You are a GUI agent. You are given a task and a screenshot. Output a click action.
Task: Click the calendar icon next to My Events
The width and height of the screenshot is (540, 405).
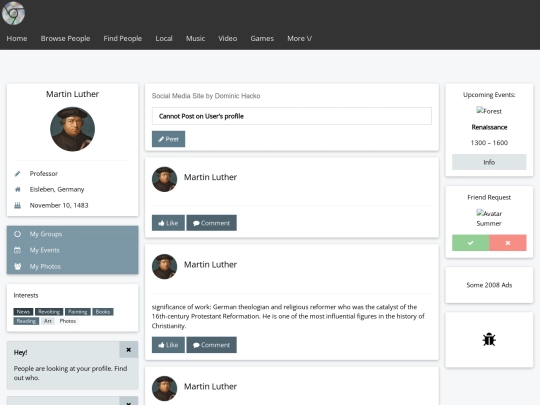click(x=18, y=250)
